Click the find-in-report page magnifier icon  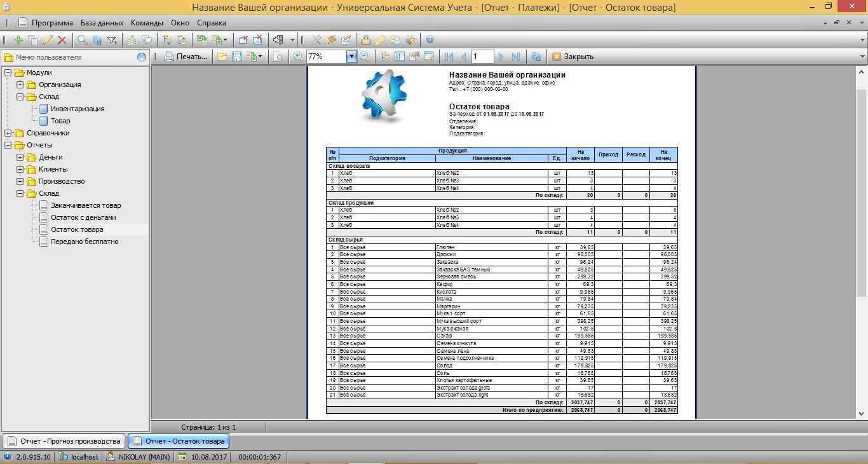coord(278,57)
